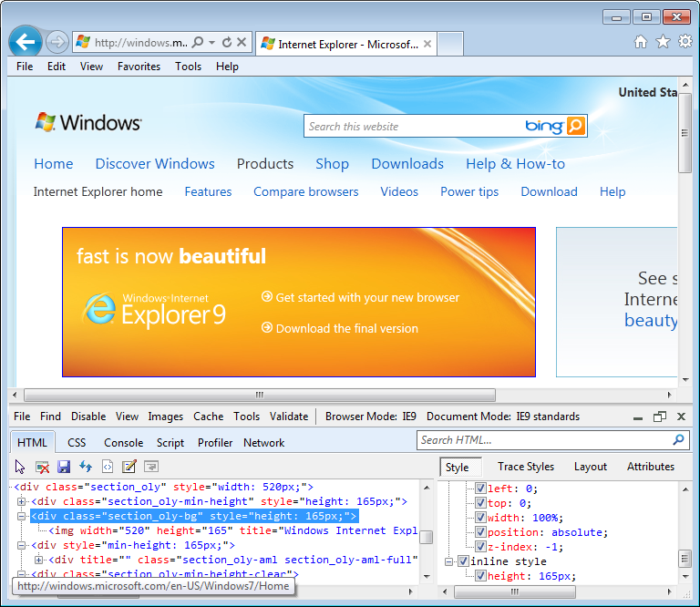
Task: Uncheck the width: 100% style property
Action: pos(480,518)
